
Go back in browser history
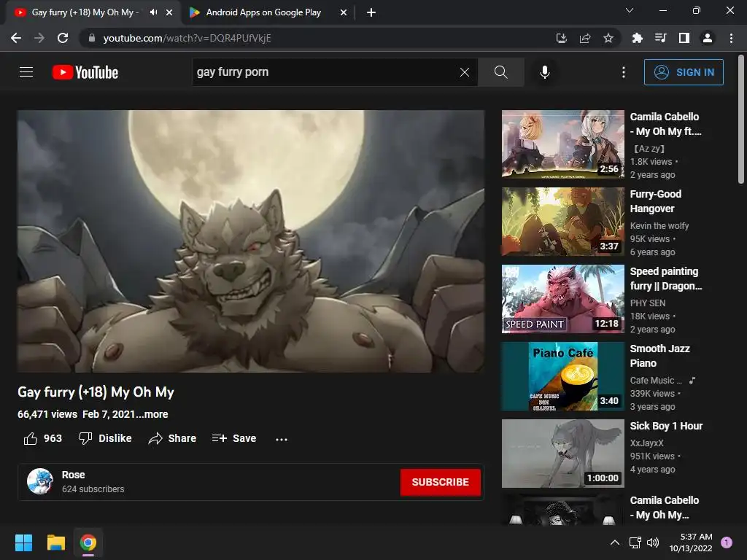coord(16,38)
